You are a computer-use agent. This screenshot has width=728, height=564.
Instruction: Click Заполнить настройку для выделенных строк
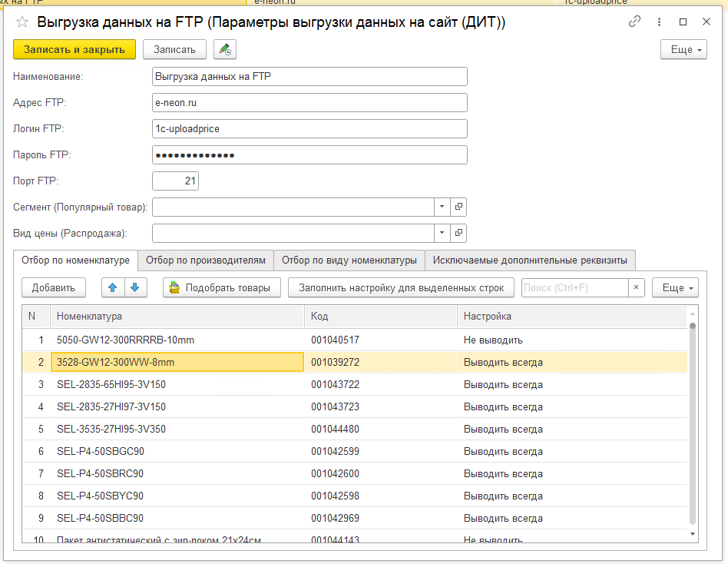coord(401,288)
